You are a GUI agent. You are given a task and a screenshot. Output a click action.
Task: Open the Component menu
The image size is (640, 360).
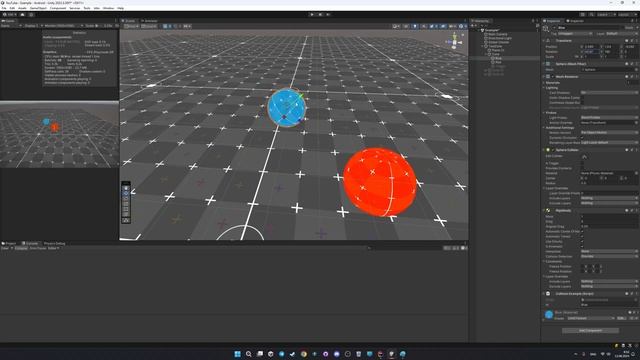pos(58,8)
